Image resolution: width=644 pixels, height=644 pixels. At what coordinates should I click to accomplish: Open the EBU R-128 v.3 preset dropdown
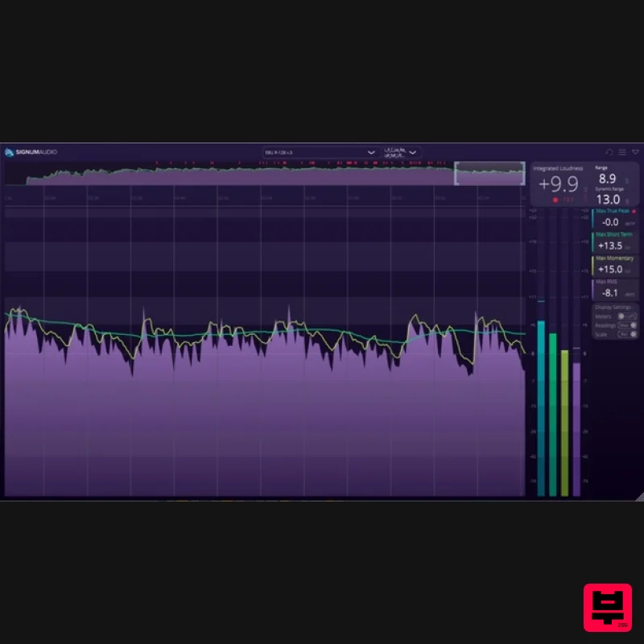click(318, 151)
